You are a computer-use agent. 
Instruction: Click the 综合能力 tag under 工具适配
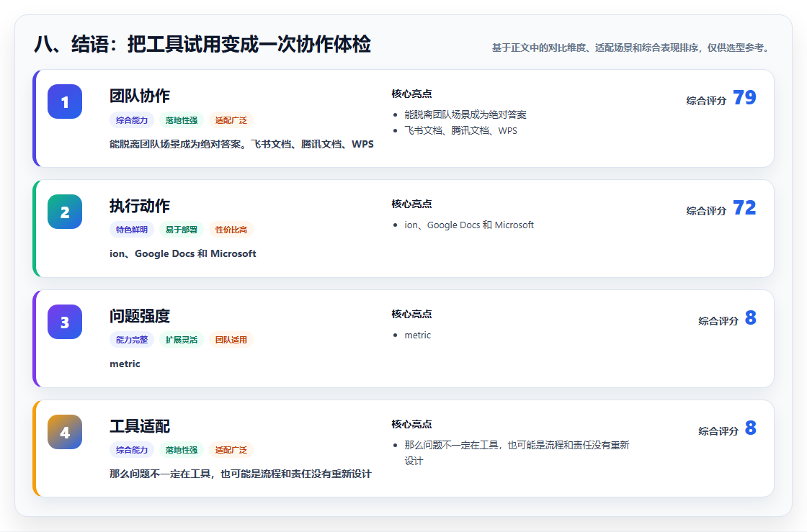click(x=132, y=449)
